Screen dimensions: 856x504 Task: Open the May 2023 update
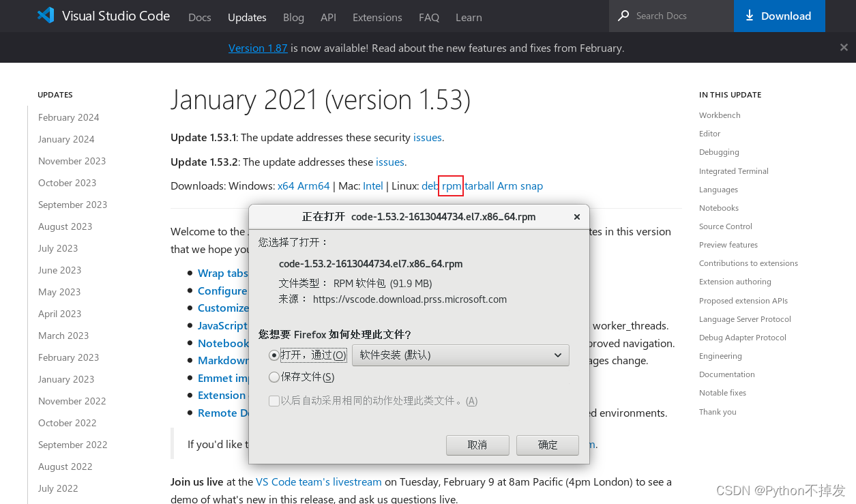coord(59,292)
